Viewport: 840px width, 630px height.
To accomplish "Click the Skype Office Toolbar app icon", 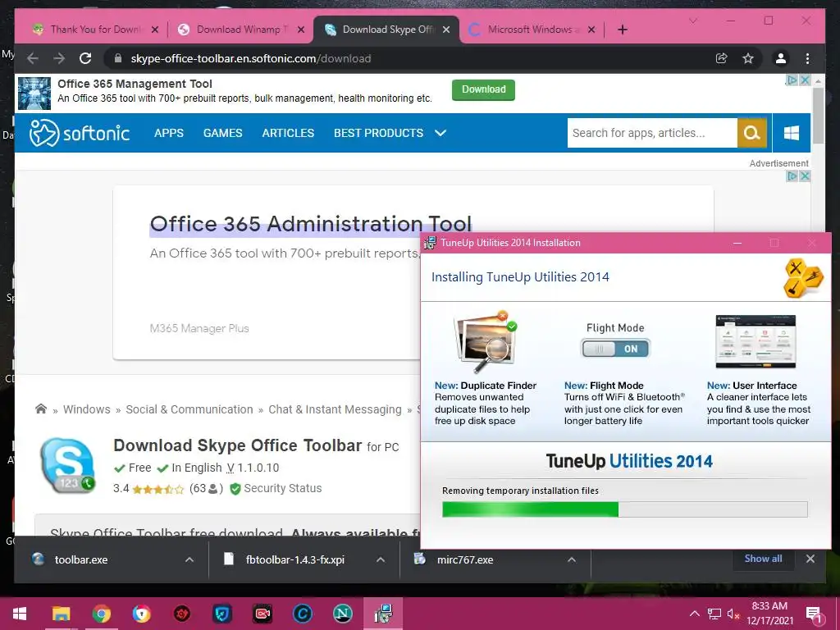I will point(67,466).
